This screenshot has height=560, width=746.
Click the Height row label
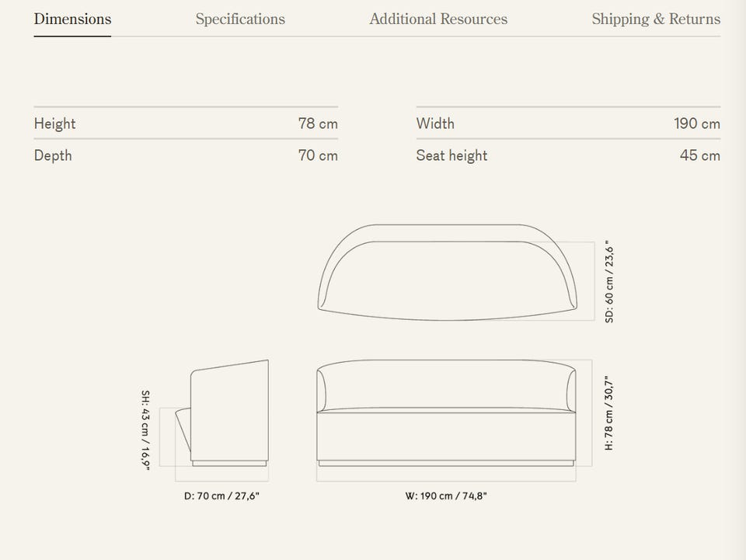point(54,123)
